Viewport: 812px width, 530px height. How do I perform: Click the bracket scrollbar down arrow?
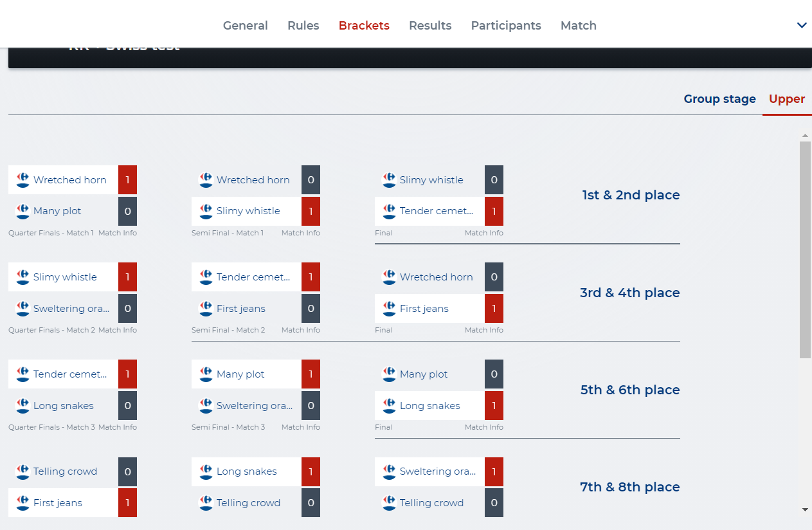(x=805, y=509)
